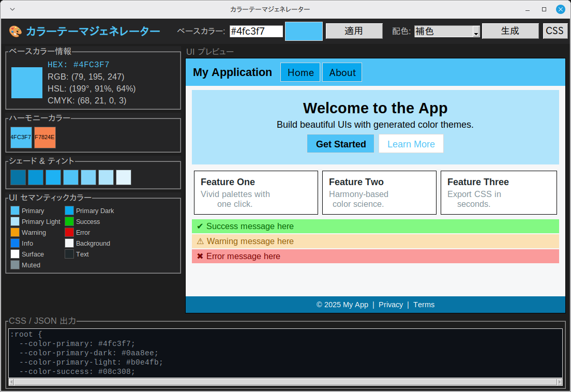571x392 pixels.
Task: Click the Success message banner
Action: (375, 226)
